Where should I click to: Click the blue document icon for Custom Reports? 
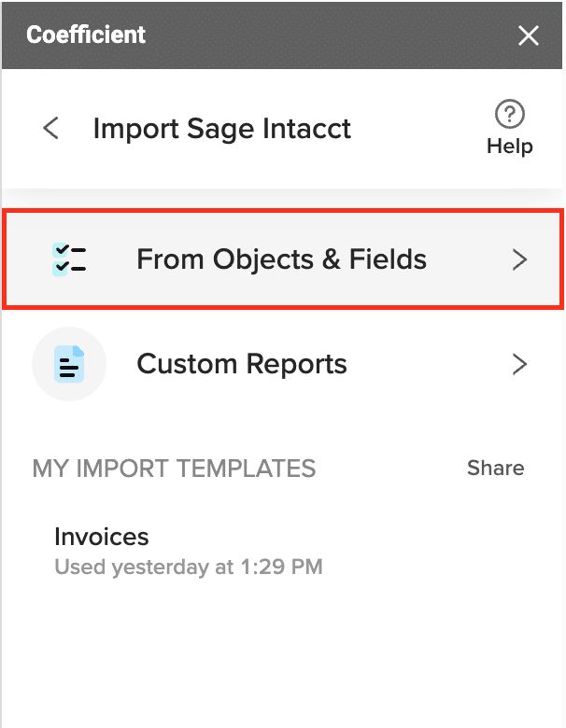click(x=70, y=365)
